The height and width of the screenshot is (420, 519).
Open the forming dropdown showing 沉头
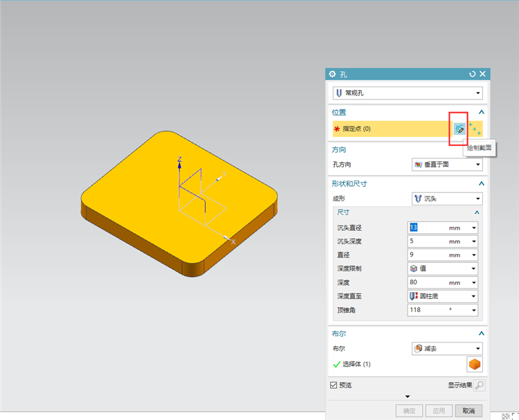coord(447,199)
